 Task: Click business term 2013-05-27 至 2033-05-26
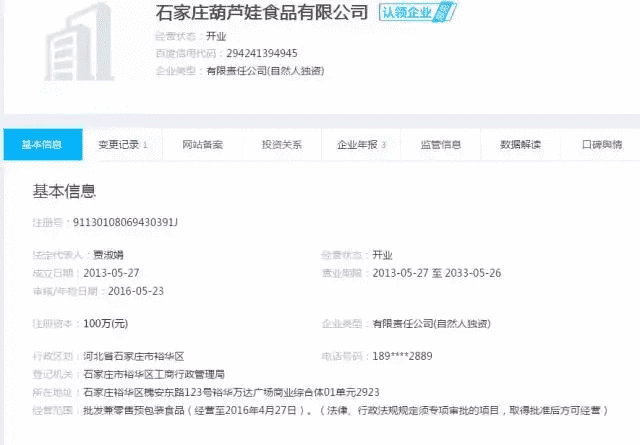(437, 273)
